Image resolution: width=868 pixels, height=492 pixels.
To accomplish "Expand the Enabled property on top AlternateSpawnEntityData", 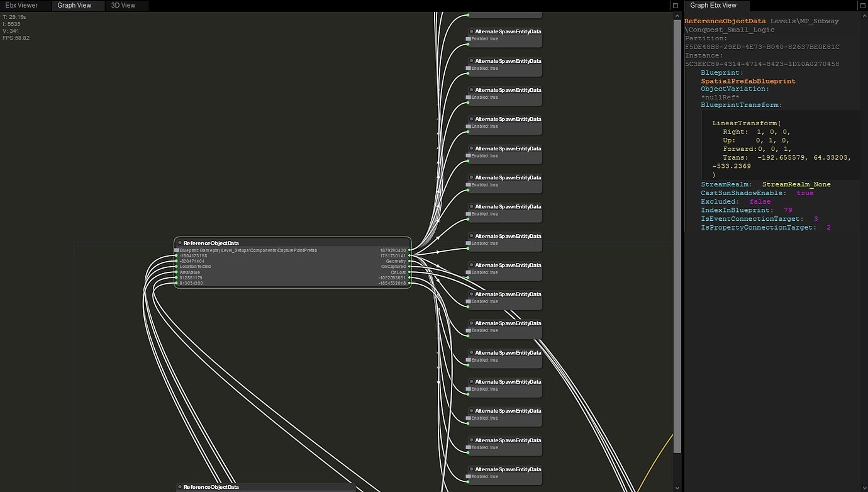I will point(468,39).
